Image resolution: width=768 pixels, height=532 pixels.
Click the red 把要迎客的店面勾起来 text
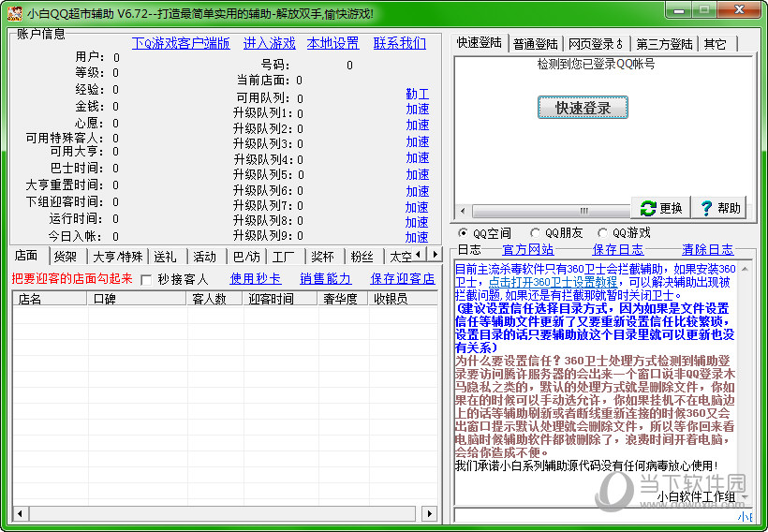click(72, 279)
